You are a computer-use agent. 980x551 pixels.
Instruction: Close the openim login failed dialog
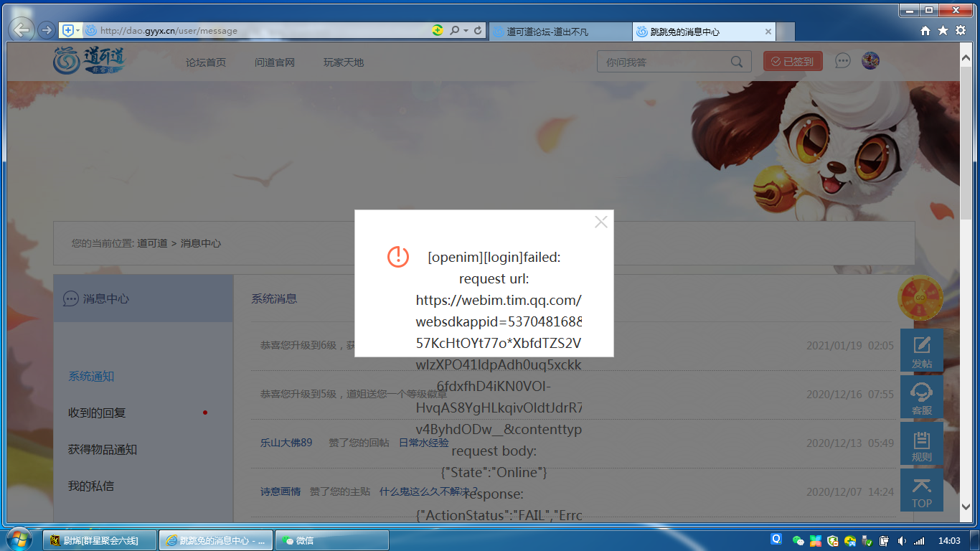coord(601,222)
